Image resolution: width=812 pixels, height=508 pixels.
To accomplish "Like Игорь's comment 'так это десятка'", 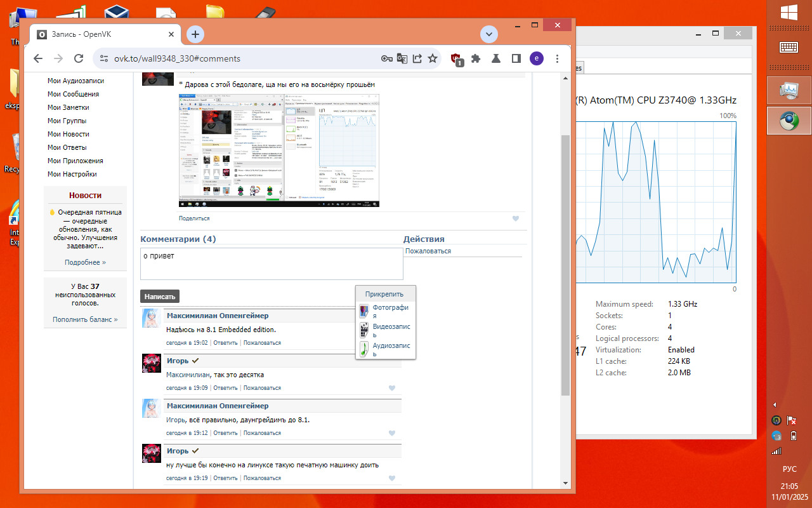I will (x=392, y=388).
